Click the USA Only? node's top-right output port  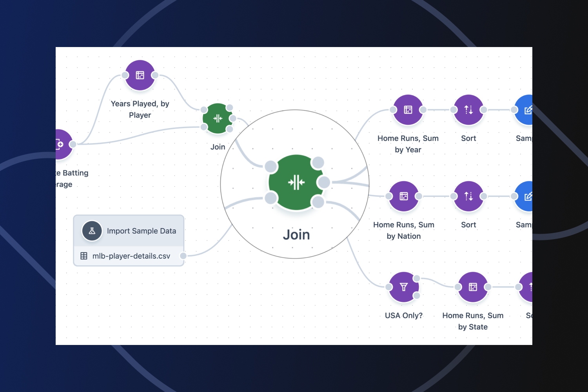tap(417, 278)
